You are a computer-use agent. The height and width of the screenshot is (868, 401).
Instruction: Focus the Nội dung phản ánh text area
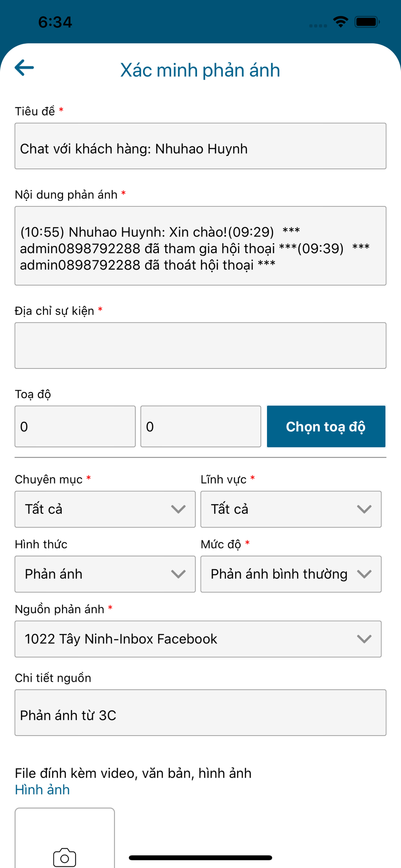click(x=200, y=246)
